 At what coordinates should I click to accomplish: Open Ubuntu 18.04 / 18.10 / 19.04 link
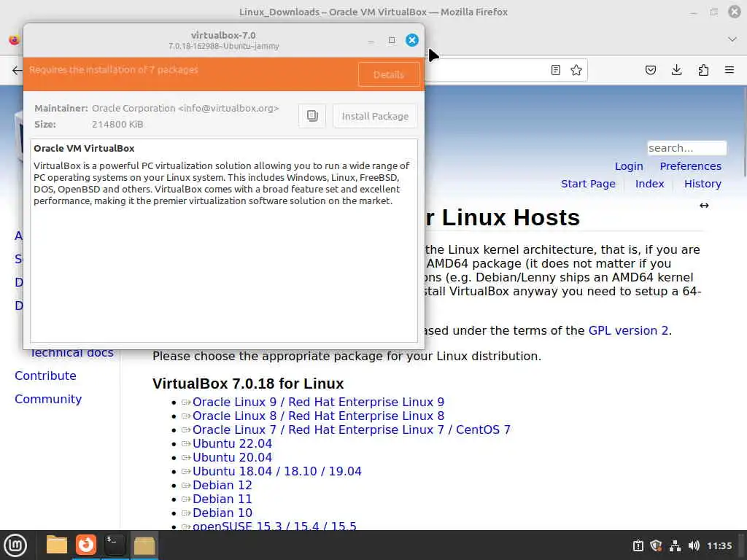[x=276, y=471]
